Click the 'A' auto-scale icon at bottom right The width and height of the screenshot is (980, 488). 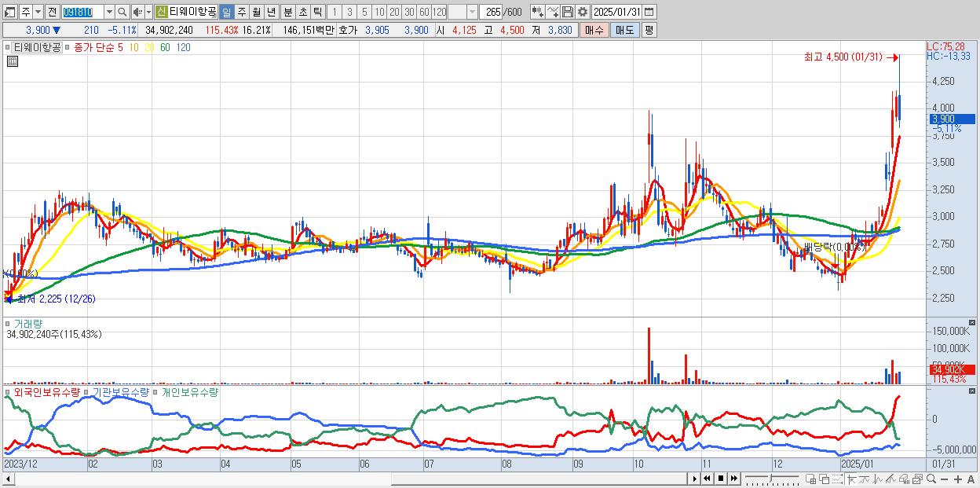(971, 479)
